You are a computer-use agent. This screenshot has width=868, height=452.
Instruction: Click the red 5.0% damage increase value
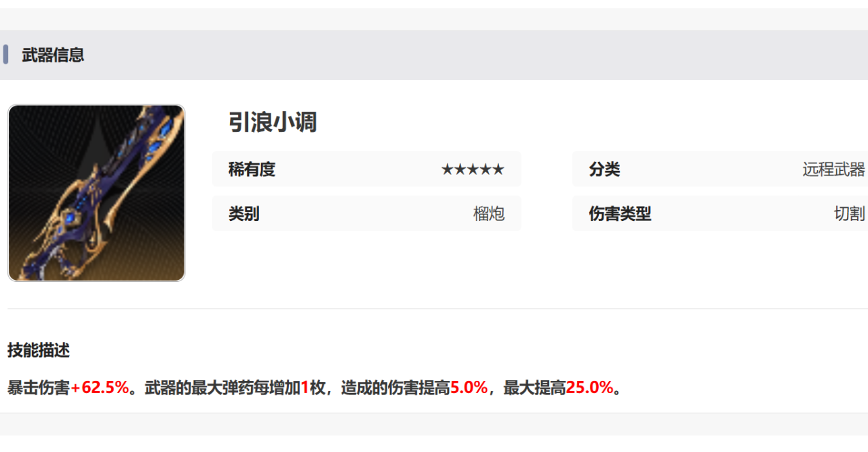click(x=469, y=388)
